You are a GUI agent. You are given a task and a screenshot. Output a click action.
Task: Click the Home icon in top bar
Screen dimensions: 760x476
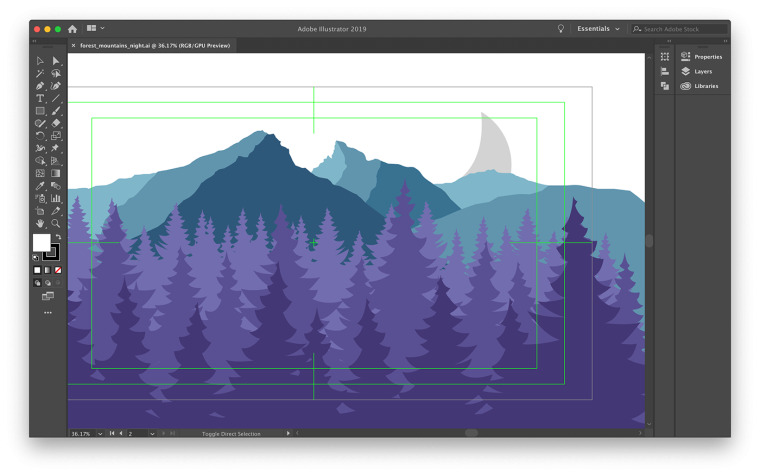(72, 29)
